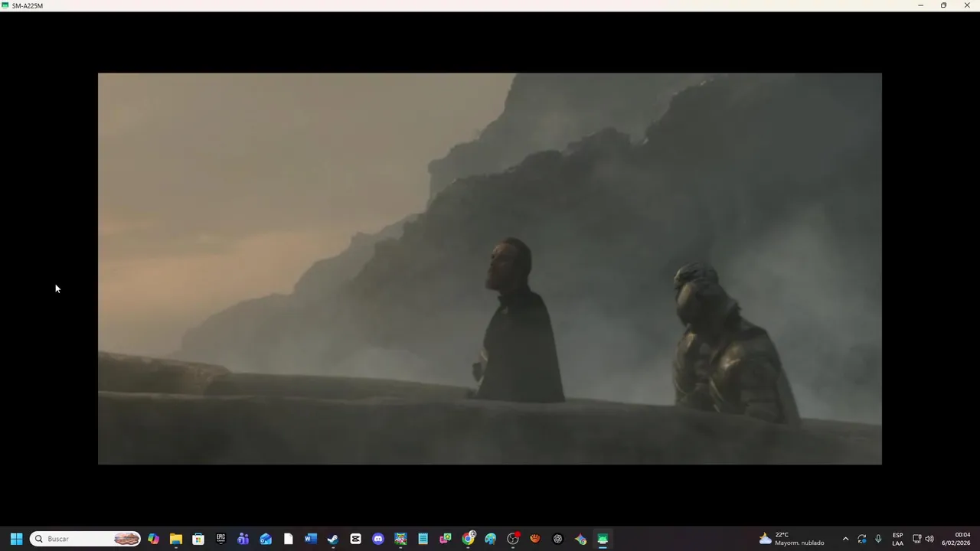The height and width of the screenshot is (551, 980).
Task: Open the blank document icon in the taskbar
Action: coord(288,539)
